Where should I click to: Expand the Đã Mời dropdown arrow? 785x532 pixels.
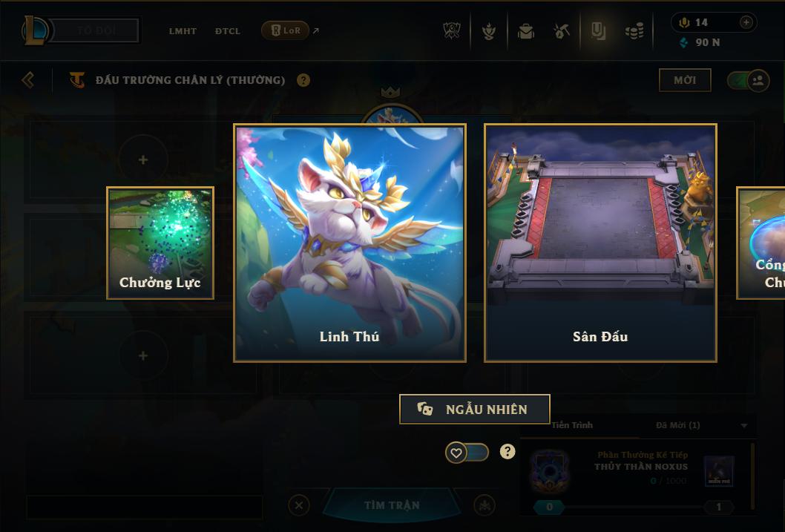click(744, 425)
